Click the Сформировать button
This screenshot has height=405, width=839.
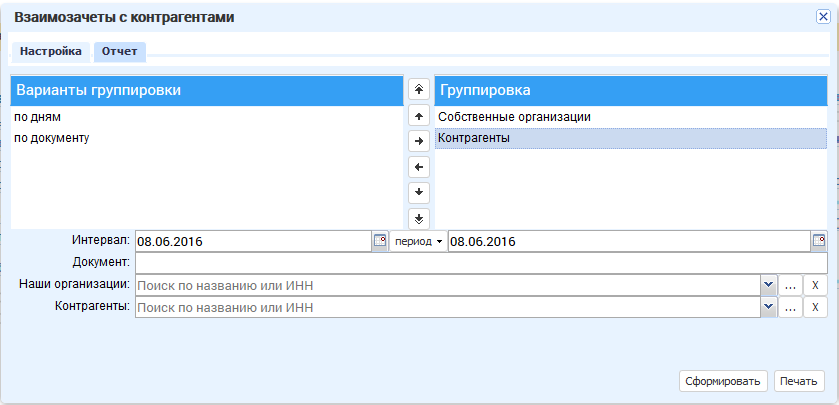[x=723, y=381]
